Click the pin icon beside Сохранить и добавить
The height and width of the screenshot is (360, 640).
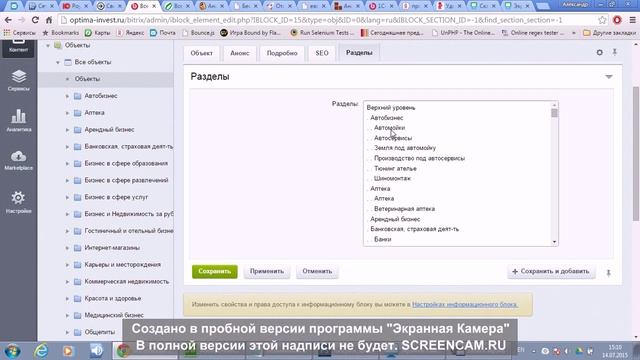click(609, 273)
